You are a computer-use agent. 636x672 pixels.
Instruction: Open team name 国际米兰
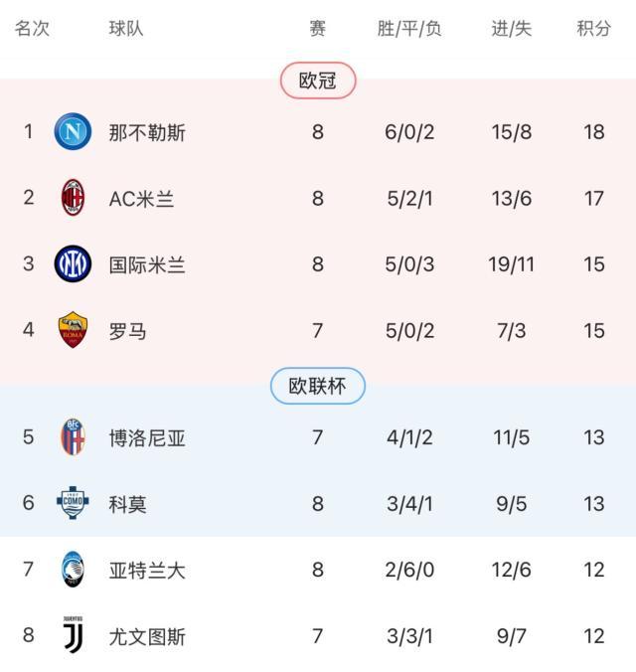coord(147,264)
